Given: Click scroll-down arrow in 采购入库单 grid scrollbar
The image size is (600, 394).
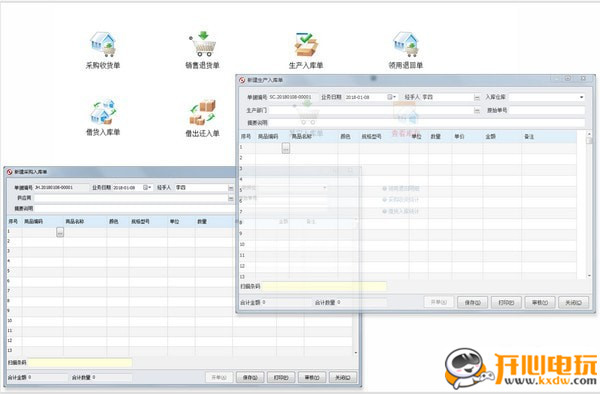Looking at the screenshot, I should [x=356, y=352].
